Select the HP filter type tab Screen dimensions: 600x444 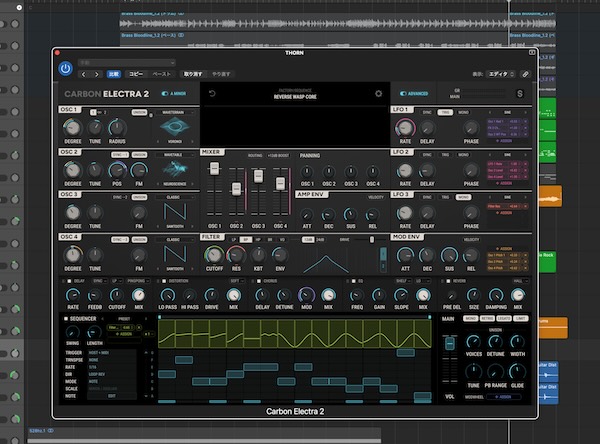coord(258,240)
